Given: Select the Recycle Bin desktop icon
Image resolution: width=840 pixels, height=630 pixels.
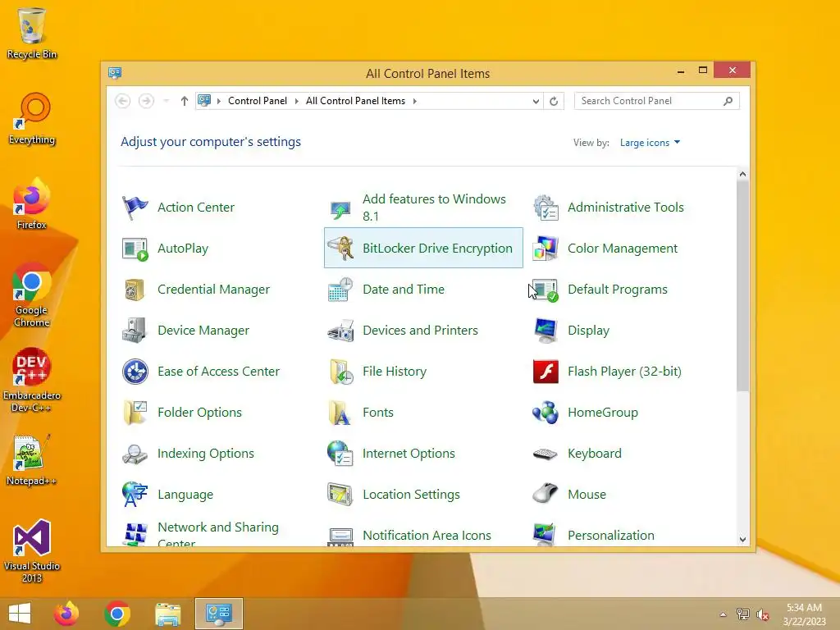Looking at the screenshot, I should [32, 34].
